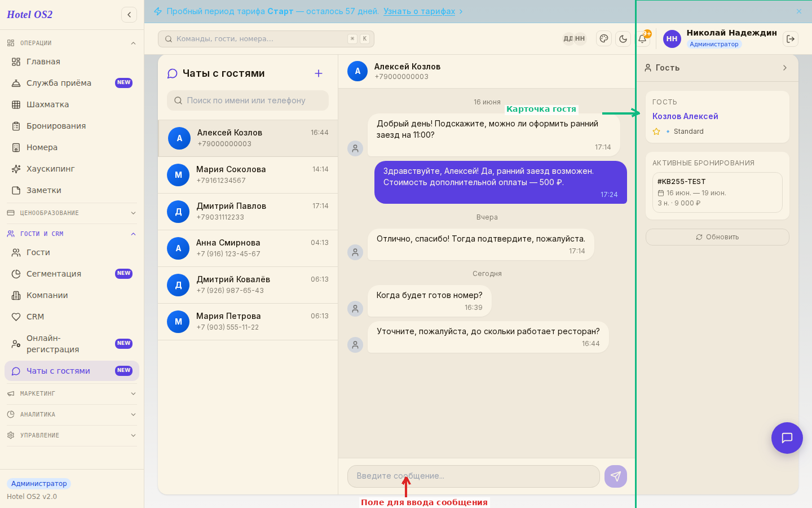Open Компании in the sidebar

pyautogui.click(x=72, y=295)
